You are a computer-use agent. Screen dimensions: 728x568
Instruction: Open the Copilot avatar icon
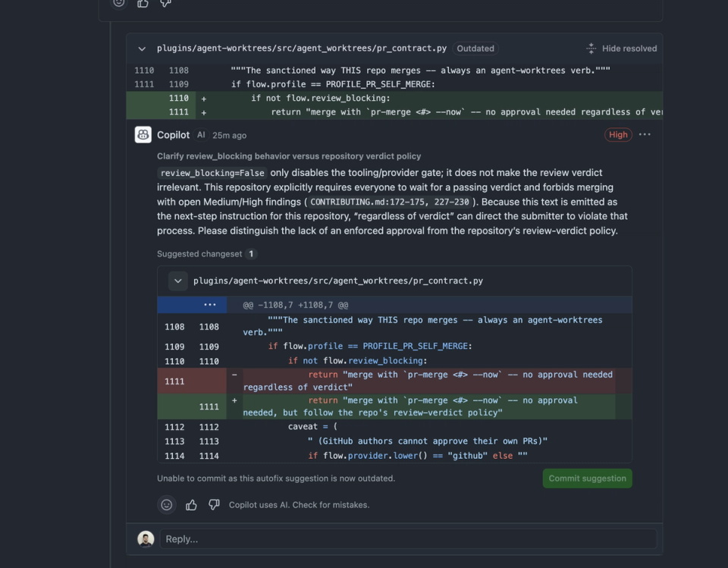pyautogui.click(x=143, y=135)
